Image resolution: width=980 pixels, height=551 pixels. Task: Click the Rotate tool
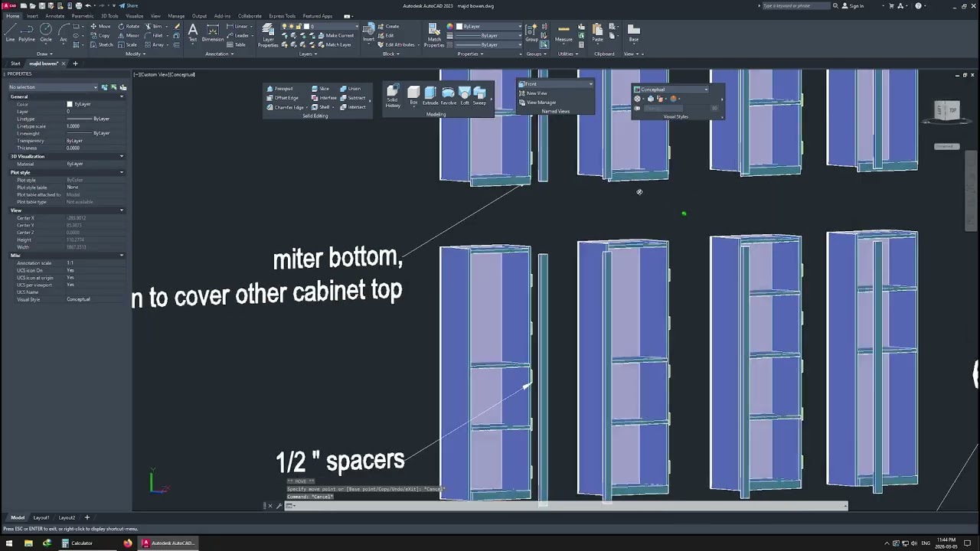click(129, 26)
